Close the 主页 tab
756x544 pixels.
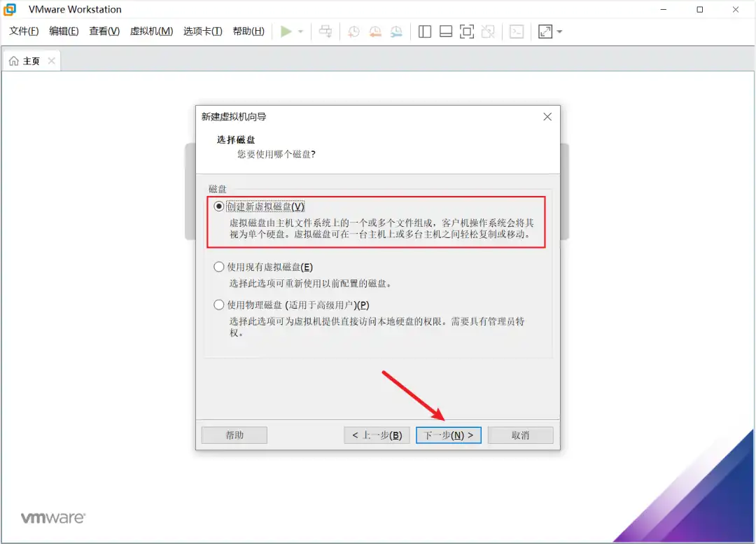click(x=51, y=61)
